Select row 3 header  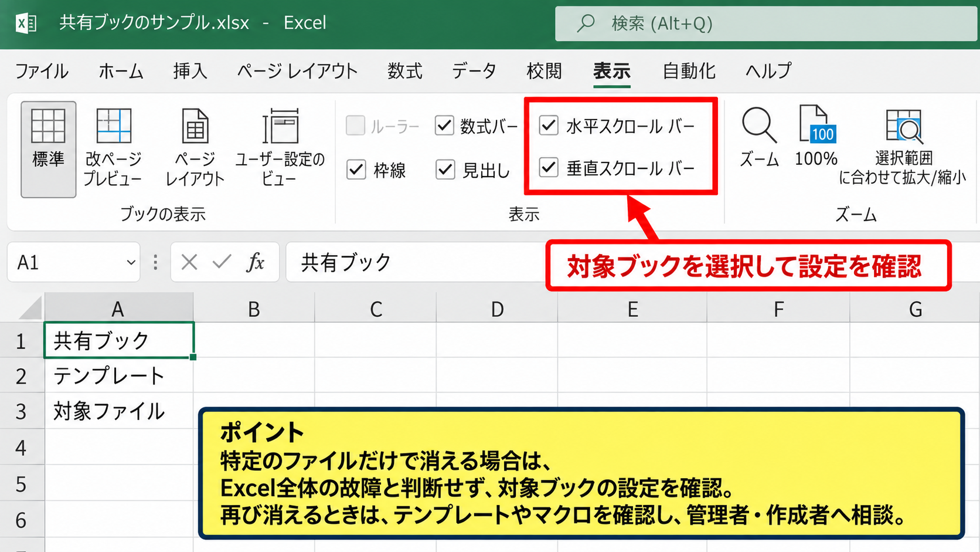(x=22, y=411)
